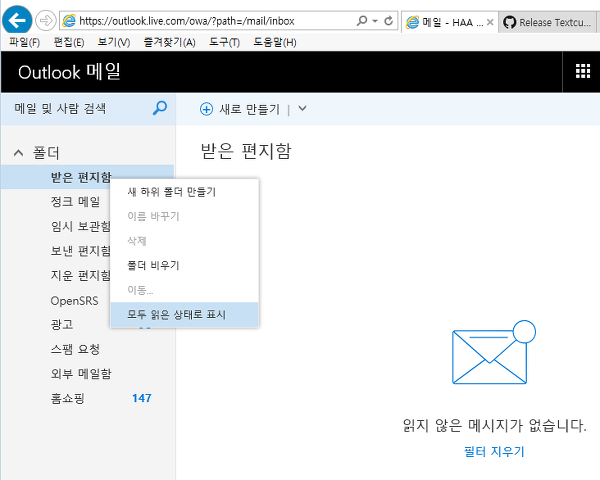Collapse the 폴더 section chevron

point(18,153)
